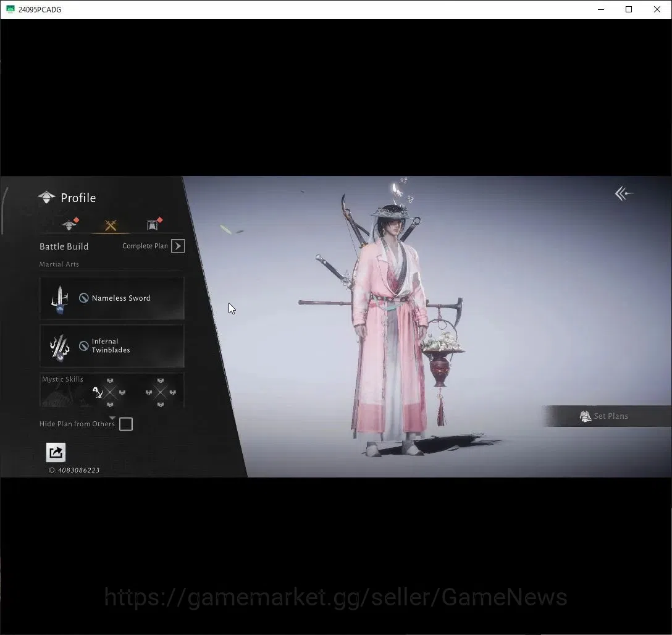This screenshot has height=635, width=672.
Task: Open the first Mystic Skills wheel
Action: (x=110, y=392)
